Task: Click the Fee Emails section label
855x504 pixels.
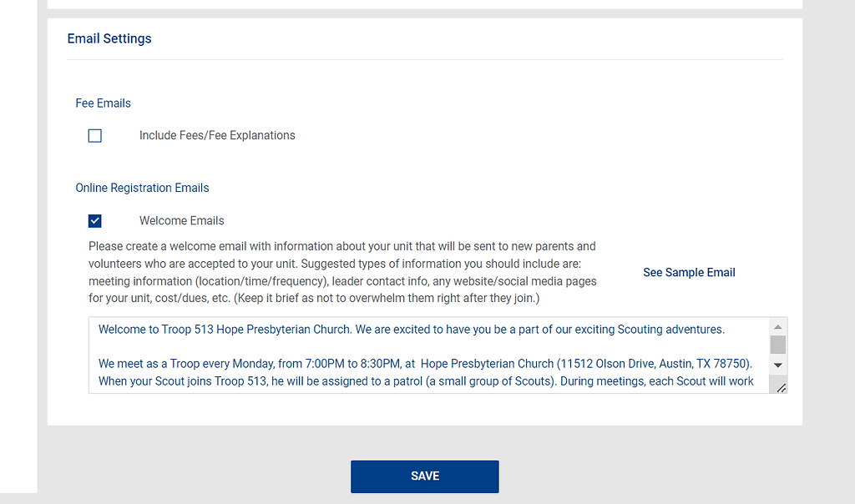Action: (x=103, y=103)
